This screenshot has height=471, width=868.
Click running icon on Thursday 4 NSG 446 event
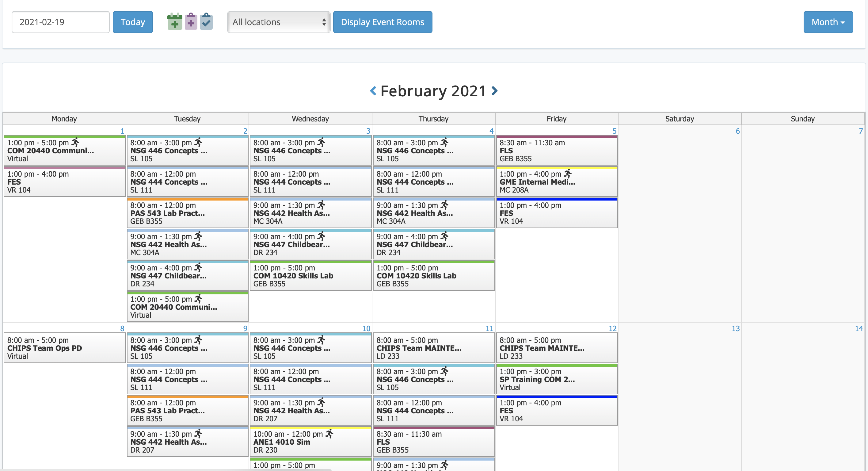coord(444,142)
